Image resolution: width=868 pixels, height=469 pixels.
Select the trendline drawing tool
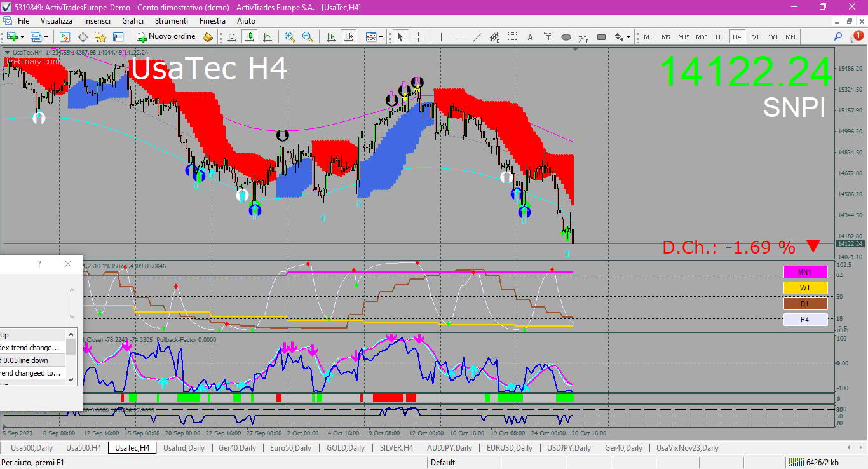(x=477, y=37)
